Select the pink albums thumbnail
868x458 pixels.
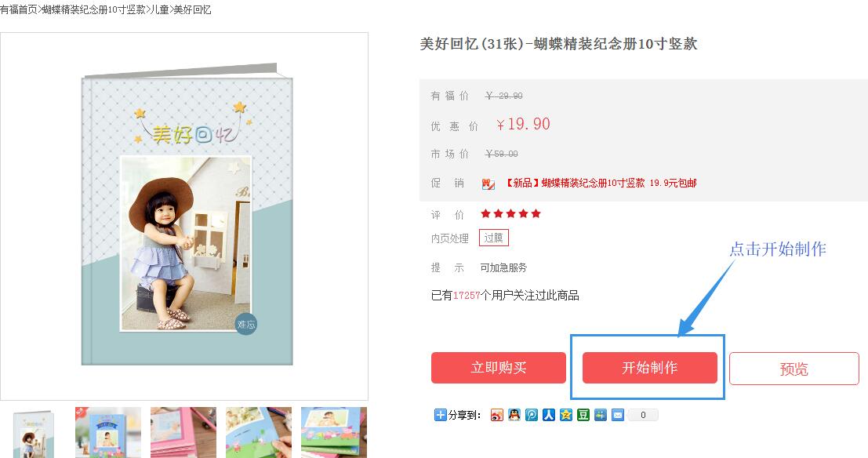point(183,433)
